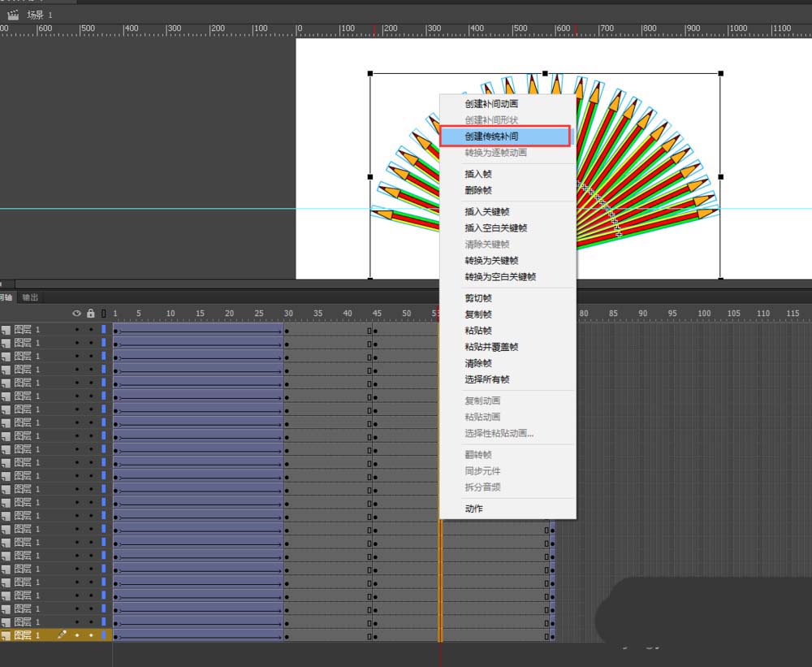
Task: Choose 创建传统补间 from the context menu
Action: click(491, 136)
